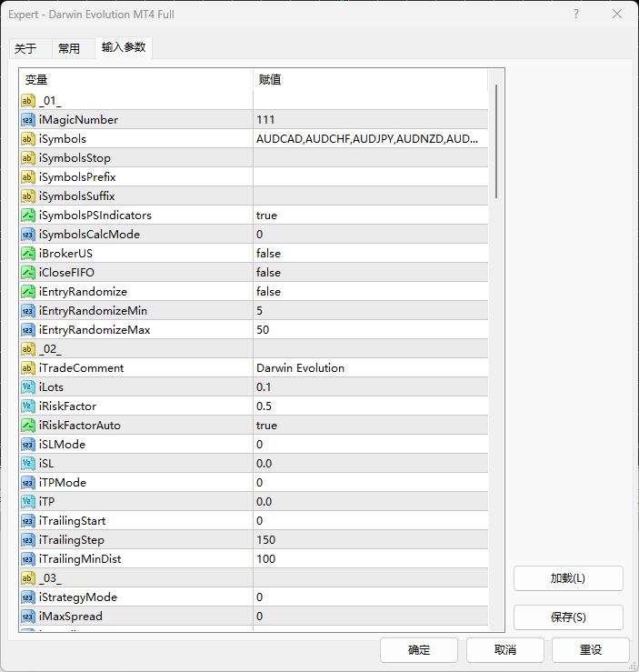Select the iSymbolsPSIndicators value true
Screen dimensions: 639x672
coord(266,216)
